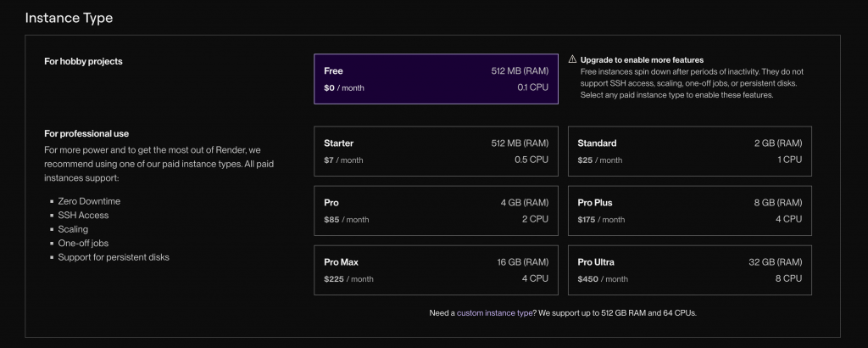Select the Pro Plus instance type
Screen dimensions: 868x348
(689, 210)
